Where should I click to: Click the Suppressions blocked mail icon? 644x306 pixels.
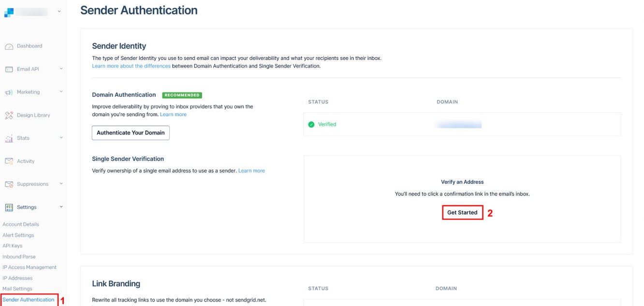[9, 184]
